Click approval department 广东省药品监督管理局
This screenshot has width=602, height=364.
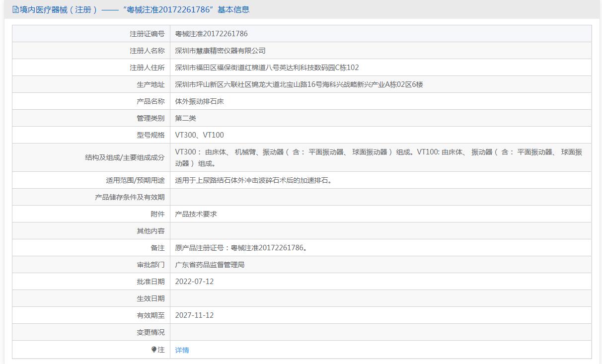point(210,265)
